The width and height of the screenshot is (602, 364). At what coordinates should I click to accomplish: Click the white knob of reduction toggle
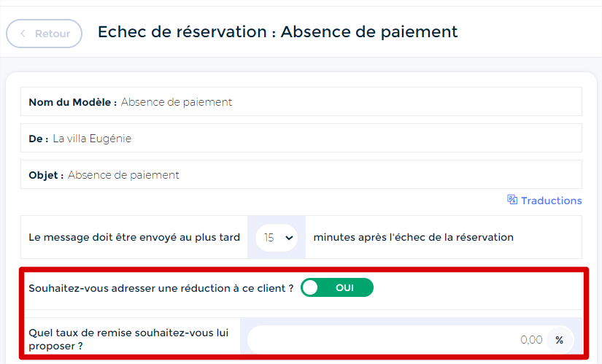(x=310, y=287)
